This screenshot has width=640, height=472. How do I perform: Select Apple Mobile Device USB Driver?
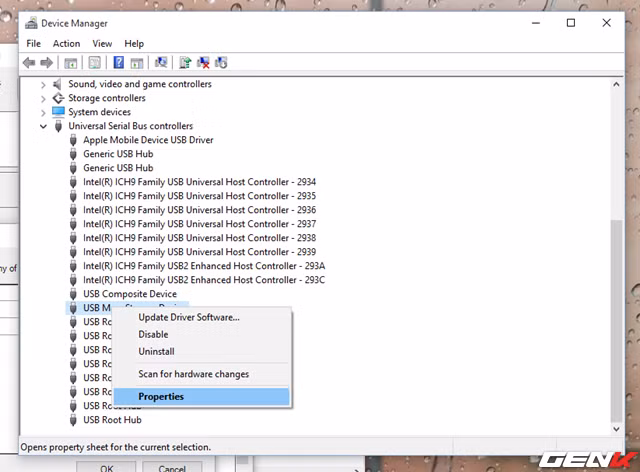tap(148, 141)
